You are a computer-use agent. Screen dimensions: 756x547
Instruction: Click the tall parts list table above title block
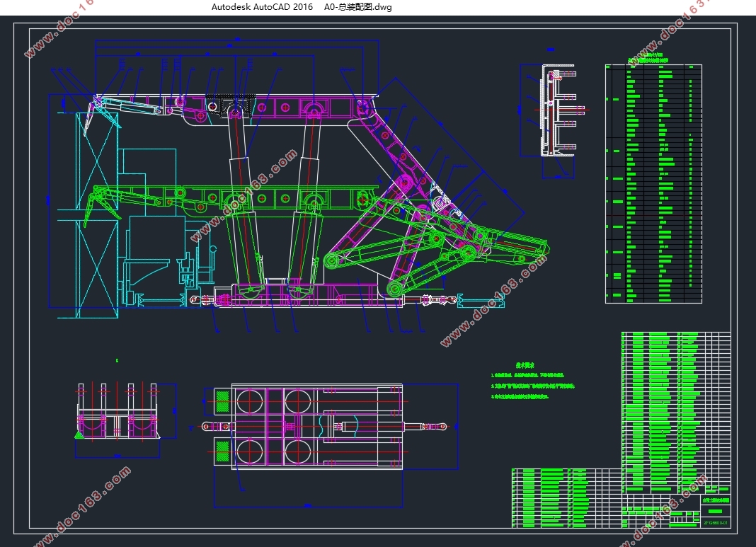pyautogui.click(x=676, y=413)
